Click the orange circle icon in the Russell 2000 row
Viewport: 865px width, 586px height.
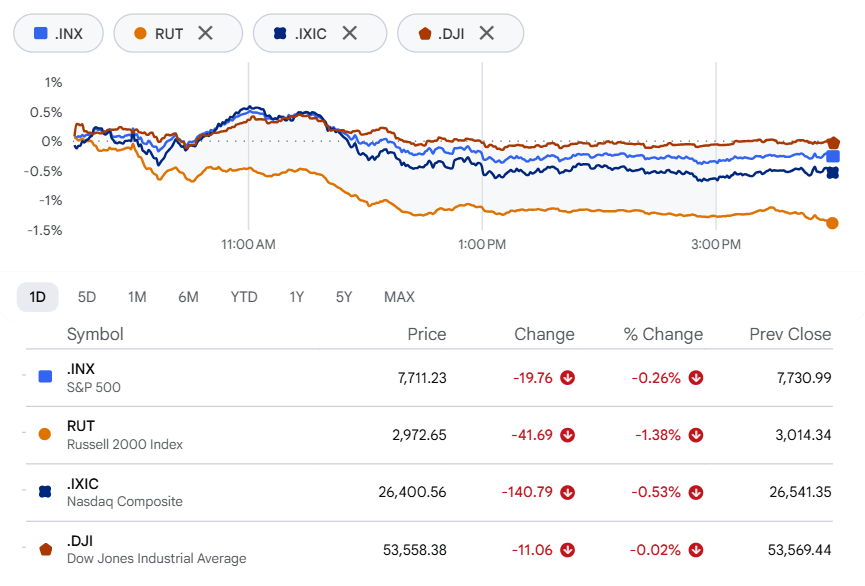click(45, 434)
